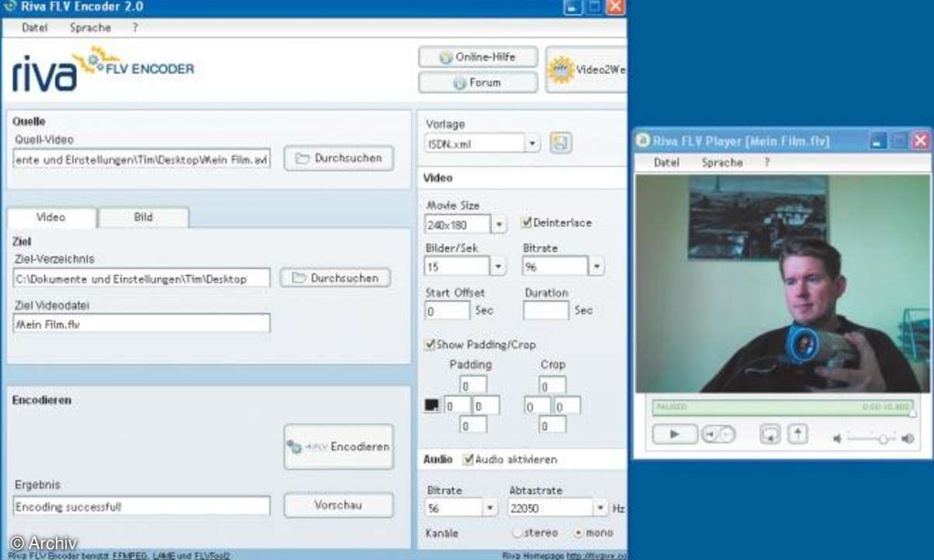The height and width of the screenshot is (560, 934).
Task: Click the top Crop value field
Action: pos(553,385)
